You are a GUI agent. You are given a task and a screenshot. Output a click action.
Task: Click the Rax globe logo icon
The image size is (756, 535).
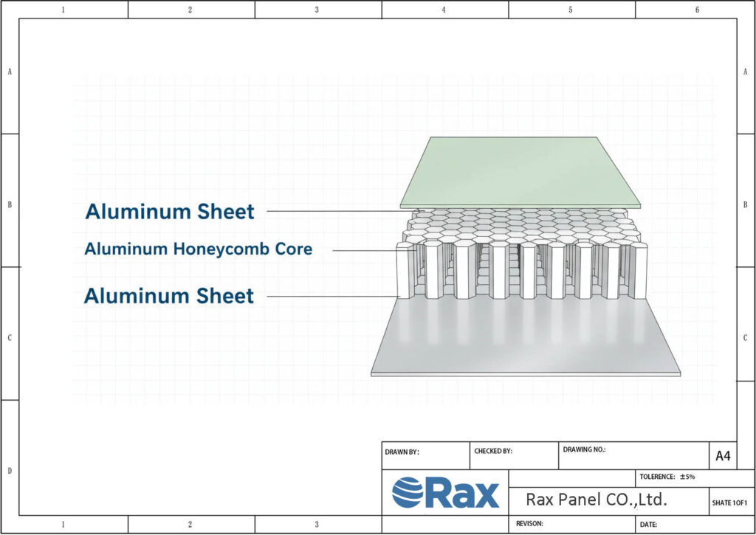point(407,492)
